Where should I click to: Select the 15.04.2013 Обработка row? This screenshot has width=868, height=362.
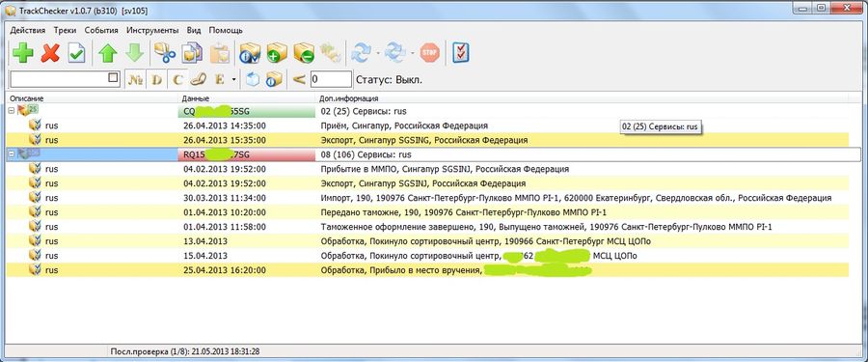click(427, 256)
